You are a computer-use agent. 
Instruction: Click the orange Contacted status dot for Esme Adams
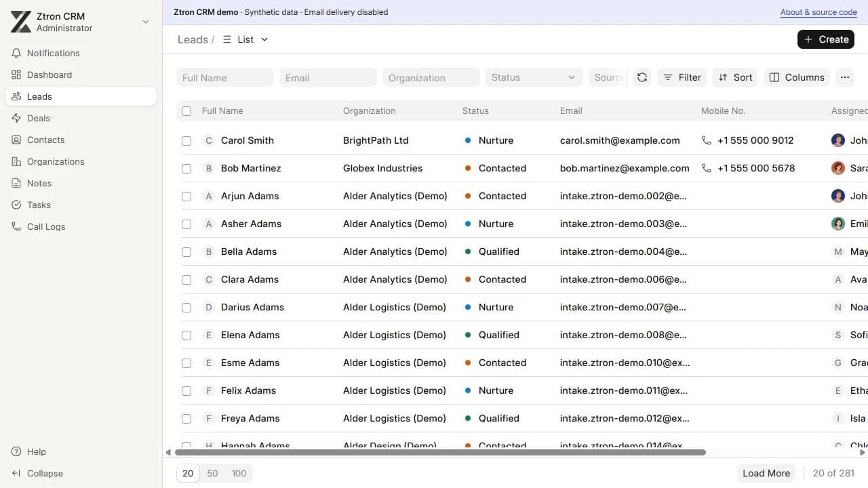click(x=468, y=363)
